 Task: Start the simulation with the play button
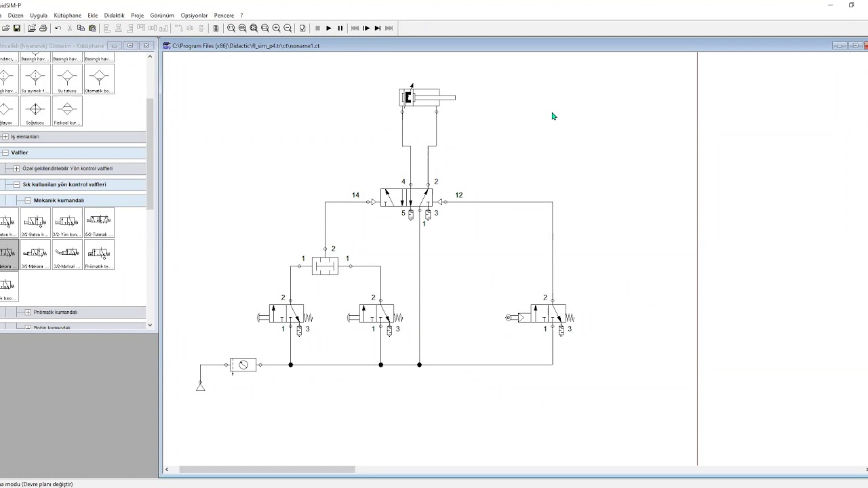[329, 28]
